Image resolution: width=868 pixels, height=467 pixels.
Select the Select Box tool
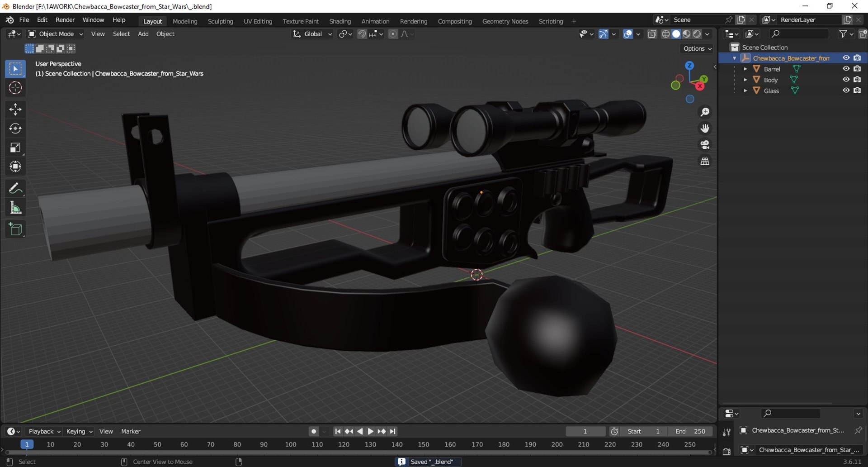tap(15, 69)
